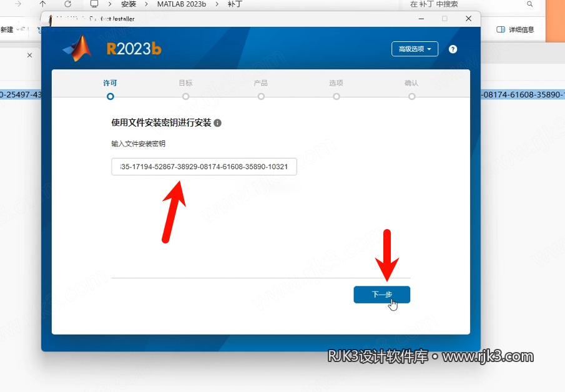Open 新建 menu in Explorer toolbar
The height and width of the screenshot is (392, 565).
(10, 29)
